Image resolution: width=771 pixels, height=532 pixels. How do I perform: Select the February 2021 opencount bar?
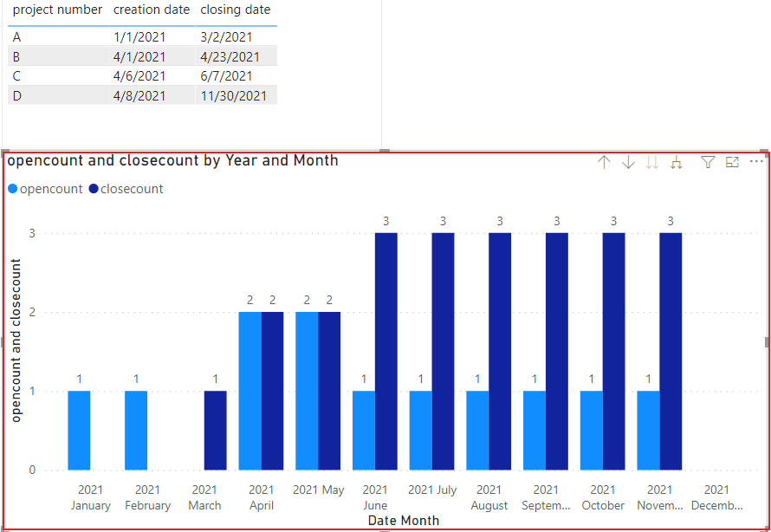point(136,431)
